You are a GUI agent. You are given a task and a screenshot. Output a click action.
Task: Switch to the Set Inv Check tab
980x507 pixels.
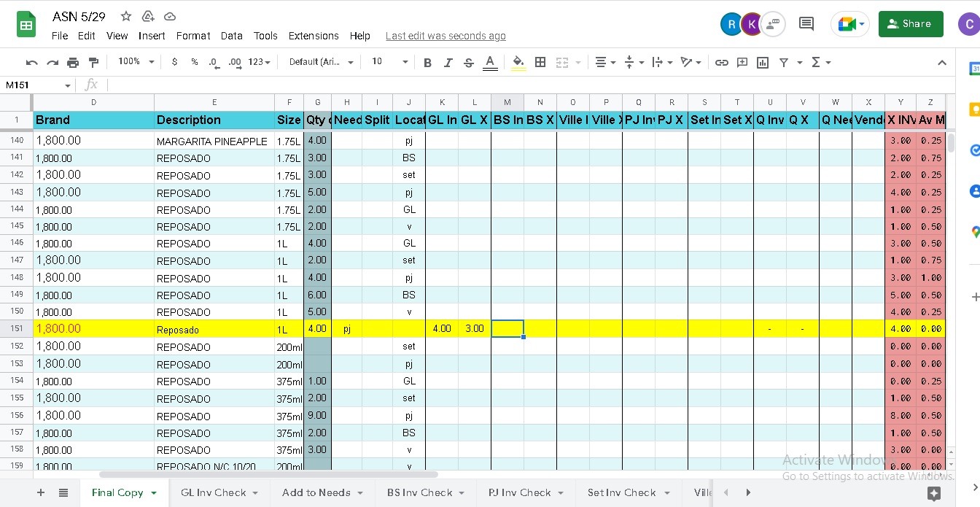(629, 493)
